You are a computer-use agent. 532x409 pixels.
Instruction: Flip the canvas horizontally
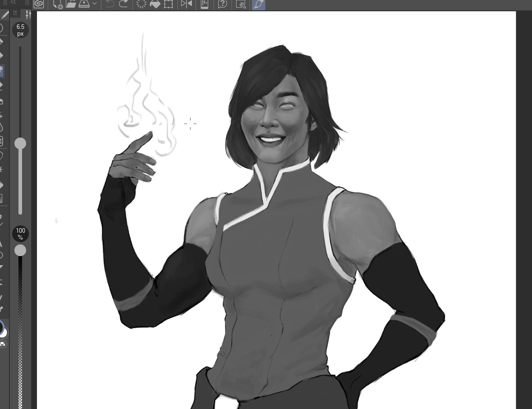[x=186, y=4]
